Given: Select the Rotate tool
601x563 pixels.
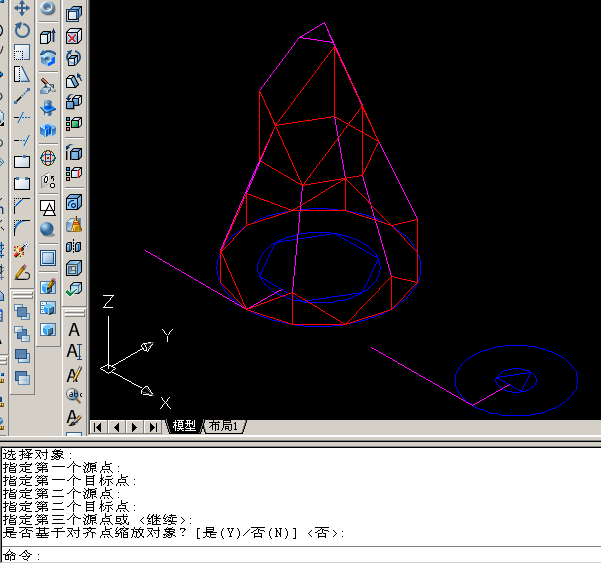Looking at the screenshot, I should pos(22,30).
